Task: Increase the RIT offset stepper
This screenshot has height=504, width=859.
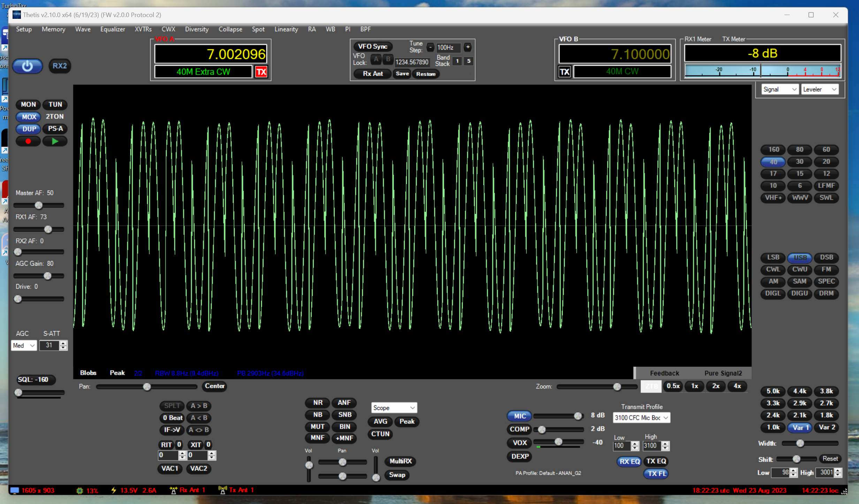Action: coord(182,453)
